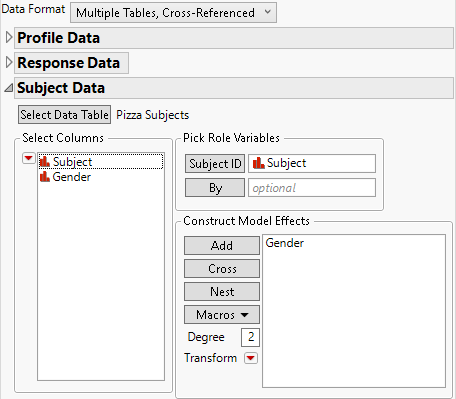The width and height of the screenshot is (456, 399).
Task: Expand the Profile Data section
Action: (9, 37)
